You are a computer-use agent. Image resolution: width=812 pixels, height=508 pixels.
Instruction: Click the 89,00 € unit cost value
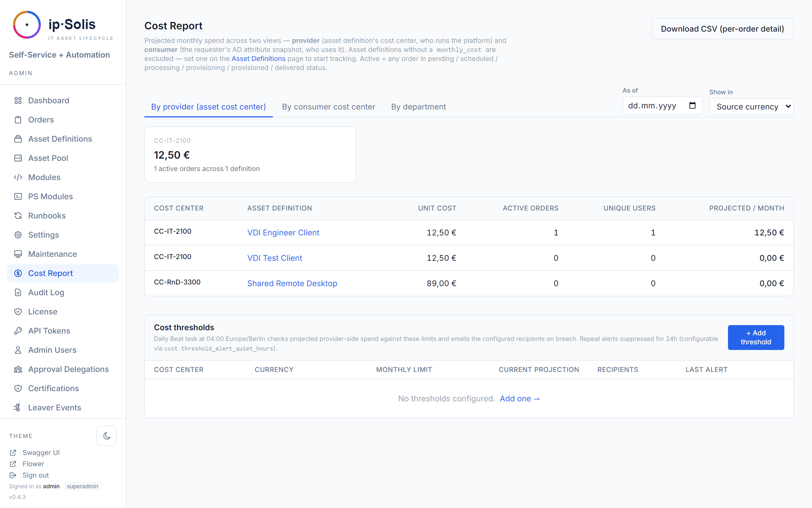click(441, 283)
